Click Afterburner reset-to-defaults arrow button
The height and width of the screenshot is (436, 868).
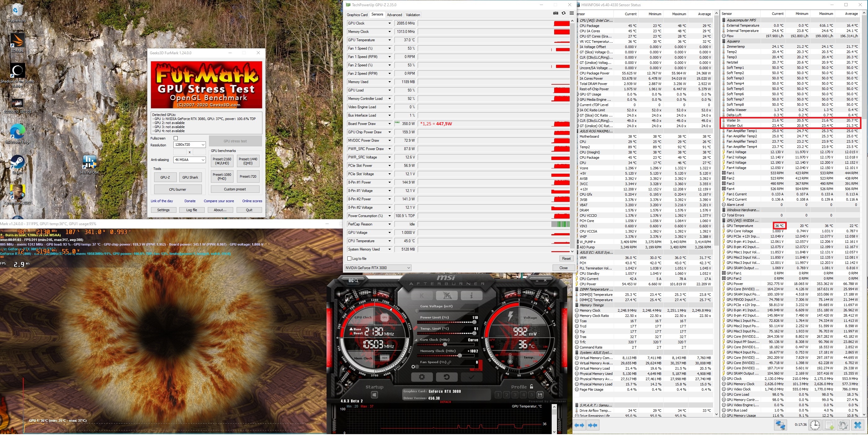pyautogui.click(x=447, y=377)
